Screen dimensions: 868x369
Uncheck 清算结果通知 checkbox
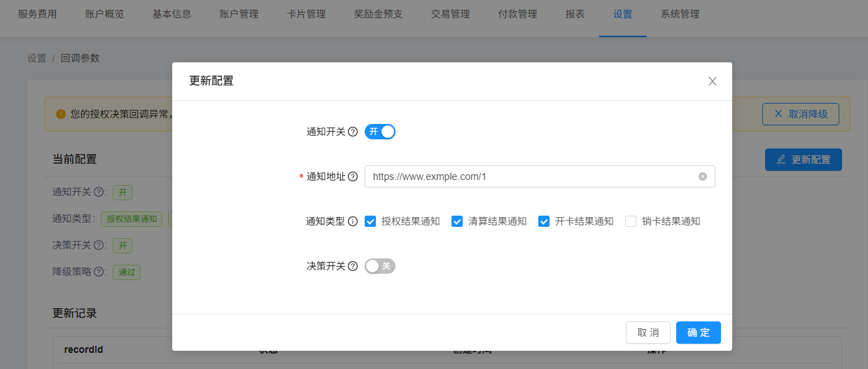click(457, 221)
